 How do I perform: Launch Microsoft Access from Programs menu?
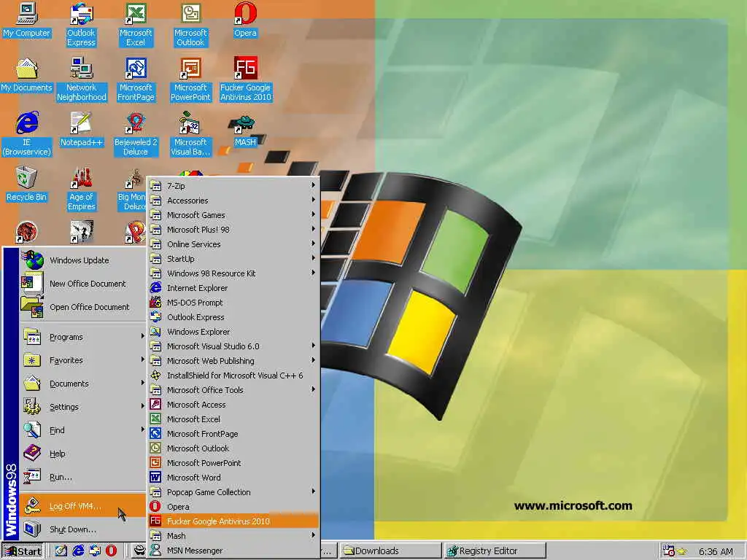click(x=233, y=405)
